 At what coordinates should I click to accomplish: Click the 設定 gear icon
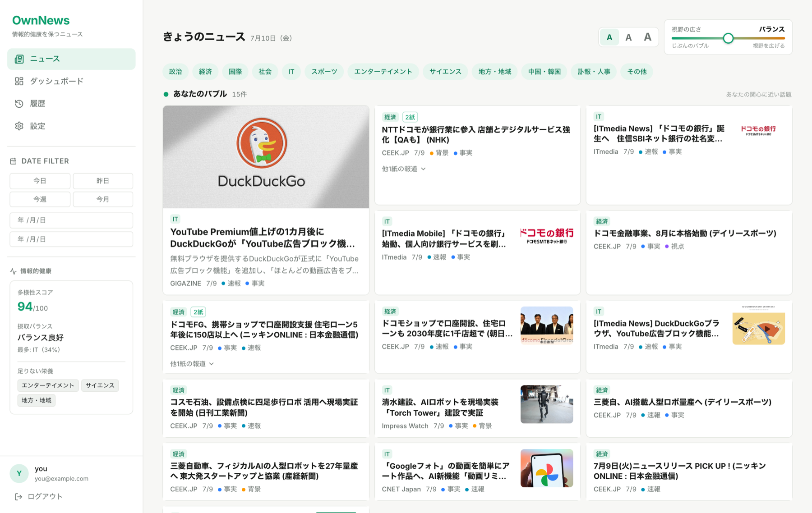point(19,126)
